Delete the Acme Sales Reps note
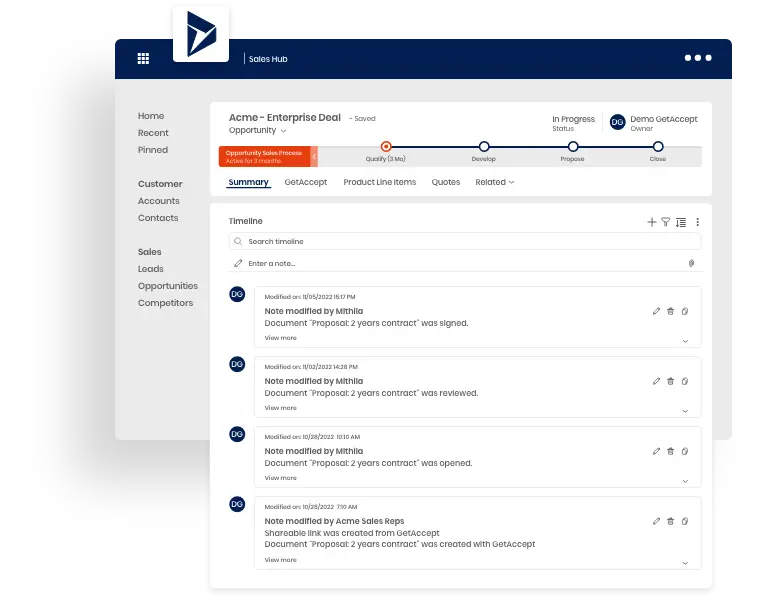The width and height of the screenshot is (767, 613). coord(671,521)
